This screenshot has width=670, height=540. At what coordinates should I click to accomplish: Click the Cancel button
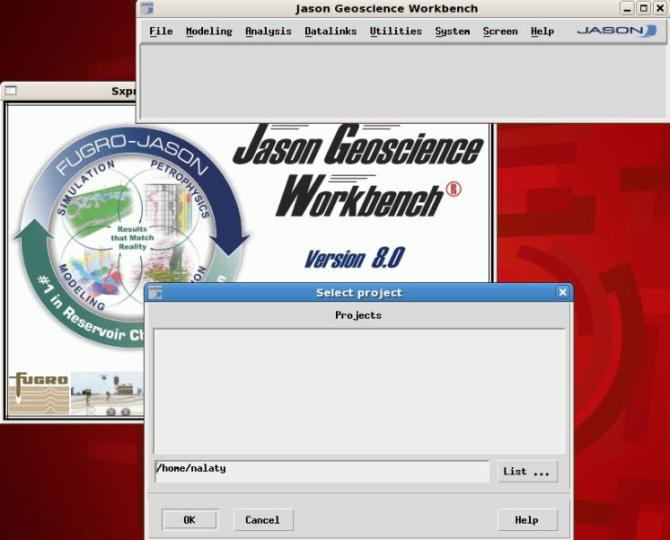263,520
